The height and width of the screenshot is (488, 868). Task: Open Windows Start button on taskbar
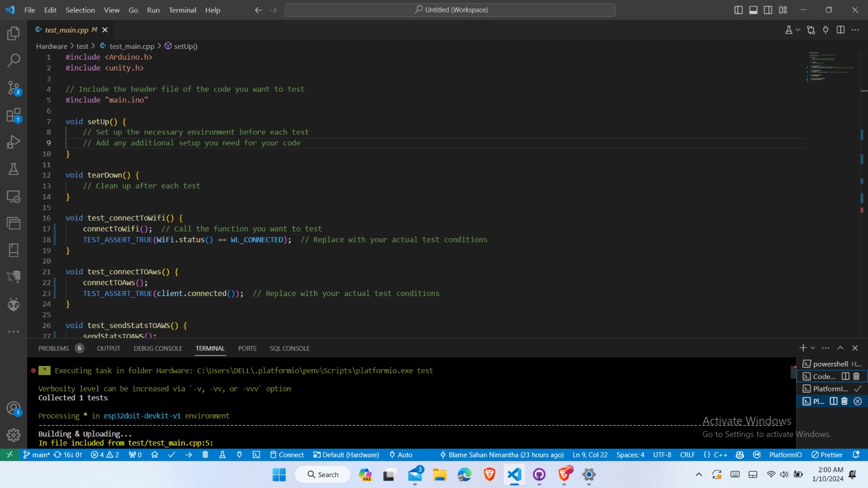[x=279, y=475]
